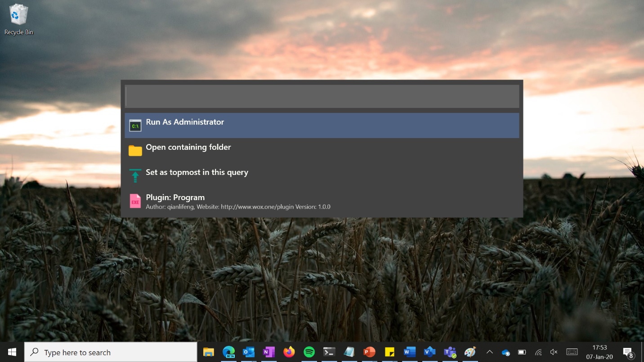Viewport: 644px width, 362px height.
Task: Click the pink EXE plugin icon
Action: pos(135,201)
